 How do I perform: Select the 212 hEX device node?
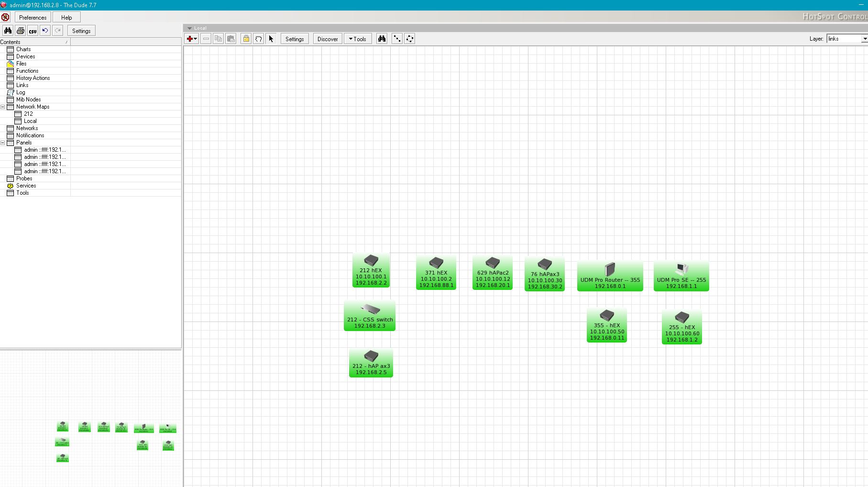click(x=371, y=270)
